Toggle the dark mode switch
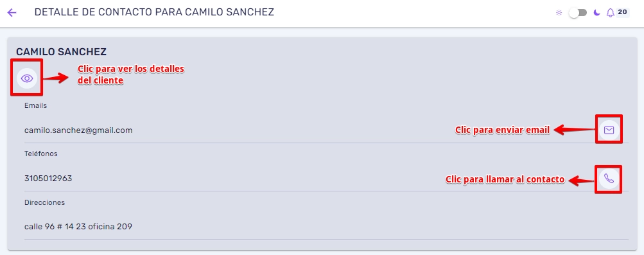Viewport: 644px width, 255px height. tap(577, 13)
